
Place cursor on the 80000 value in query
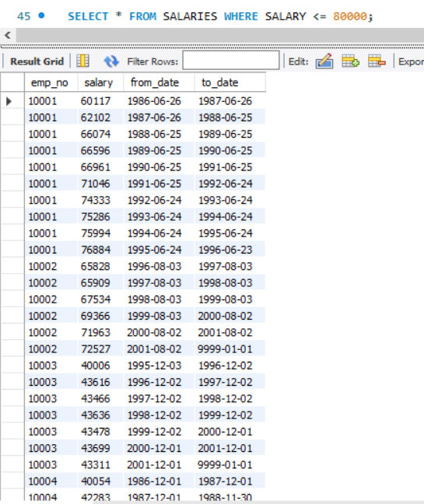click(350, 16)
